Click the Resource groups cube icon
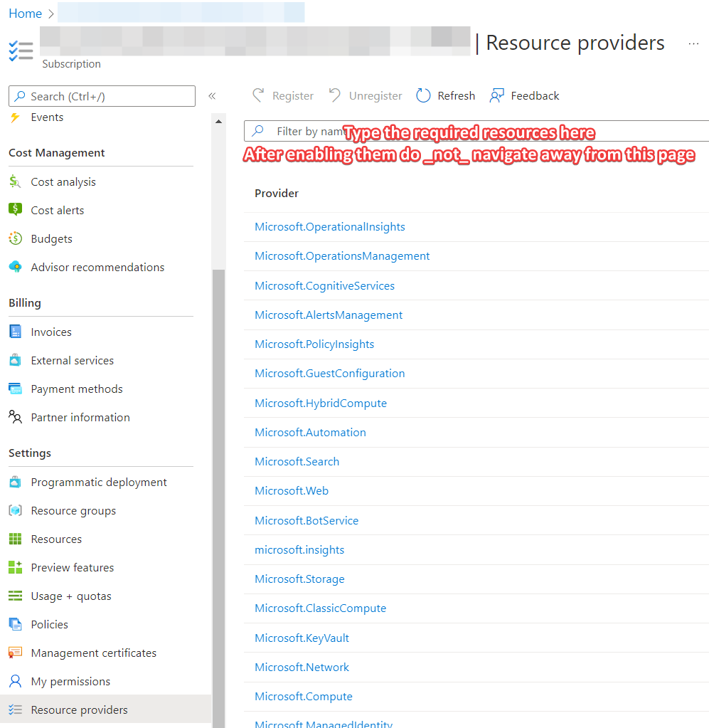This screenshot has height=728, width=709. click(16, 510)
